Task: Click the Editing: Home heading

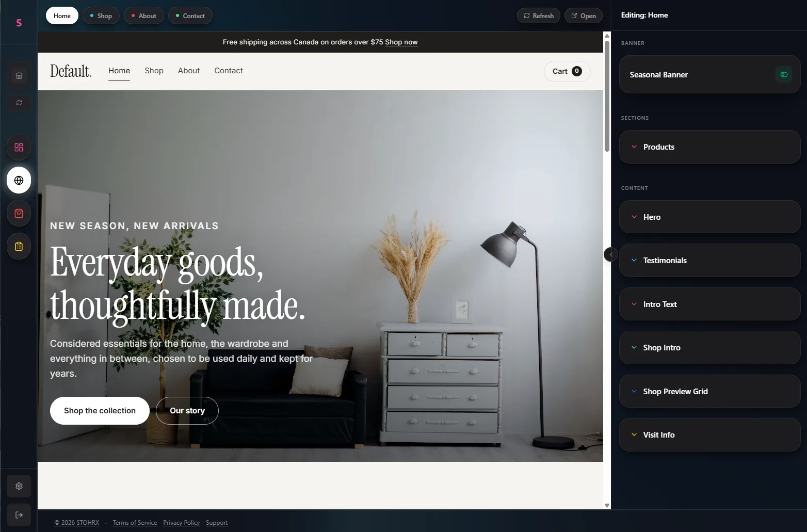Action: 644,15
